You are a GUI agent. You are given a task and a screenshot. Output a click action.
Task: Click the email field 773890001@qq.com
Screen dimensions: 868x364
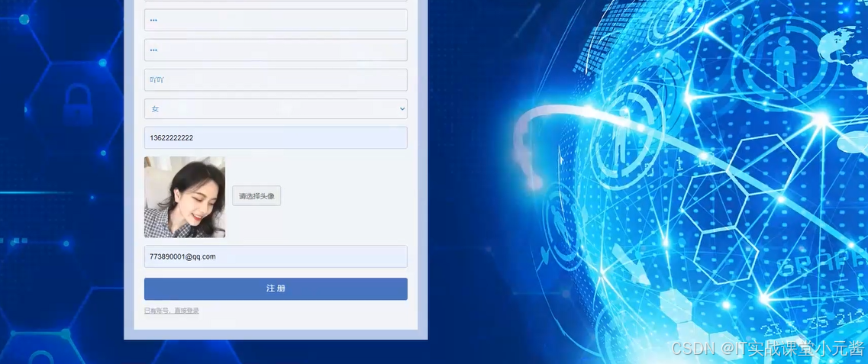(x=276, y=256)
